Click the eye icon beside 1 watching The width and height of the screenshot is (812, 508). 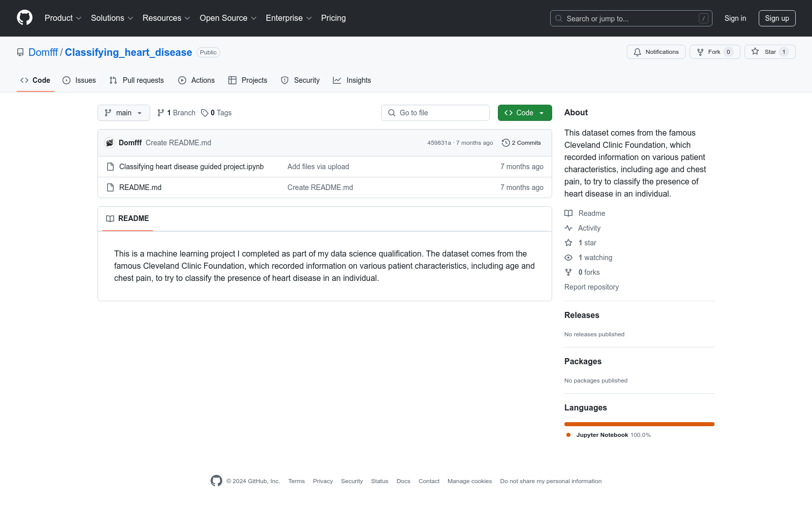pyautogui.click(x=568, y=258)
